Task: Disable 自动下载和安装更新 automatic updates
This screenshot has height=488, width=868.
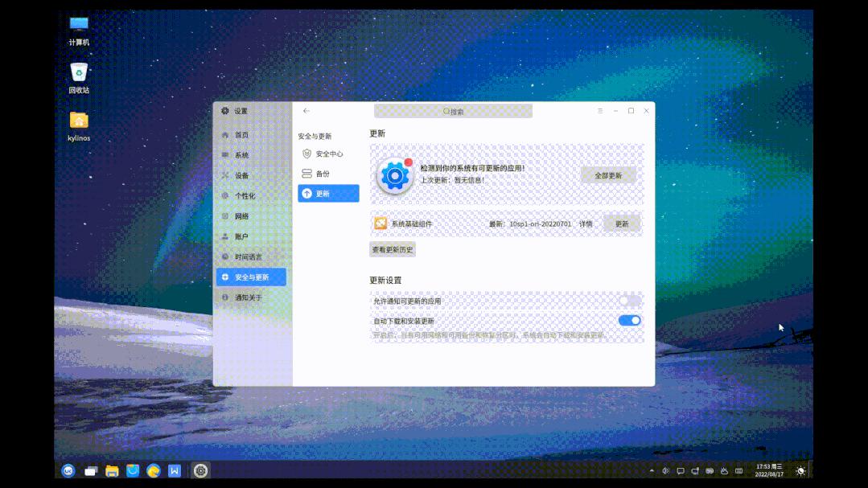Action: [x=628, y=320]
